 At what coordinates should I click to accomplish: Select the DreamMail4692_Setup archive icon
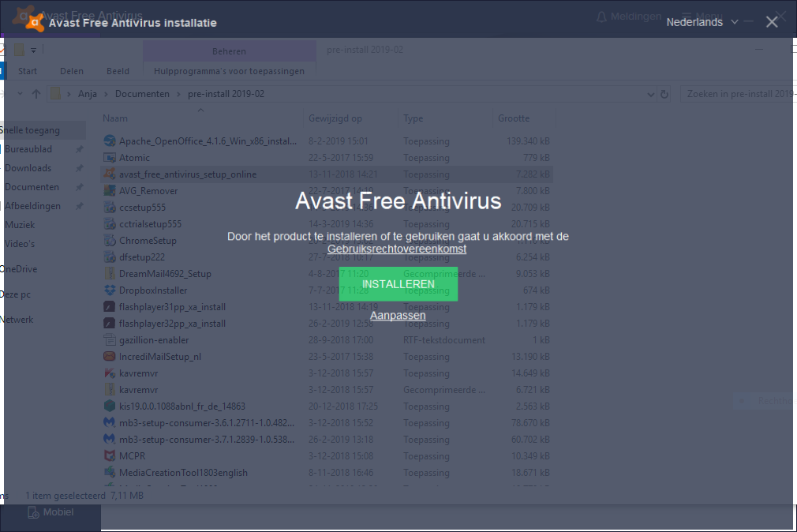(109, 274)
